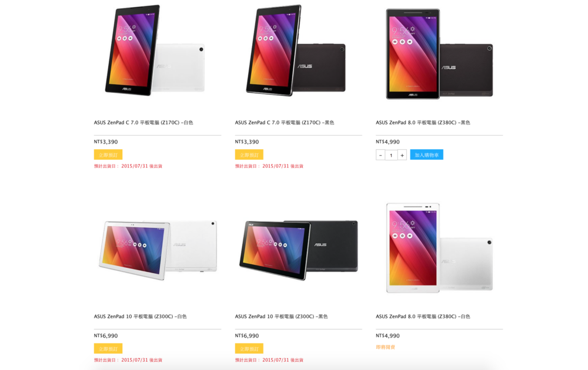Focus the quantity input field
Image resolution: width=588 pixels, height=370 pixels.
click(391, 155)
